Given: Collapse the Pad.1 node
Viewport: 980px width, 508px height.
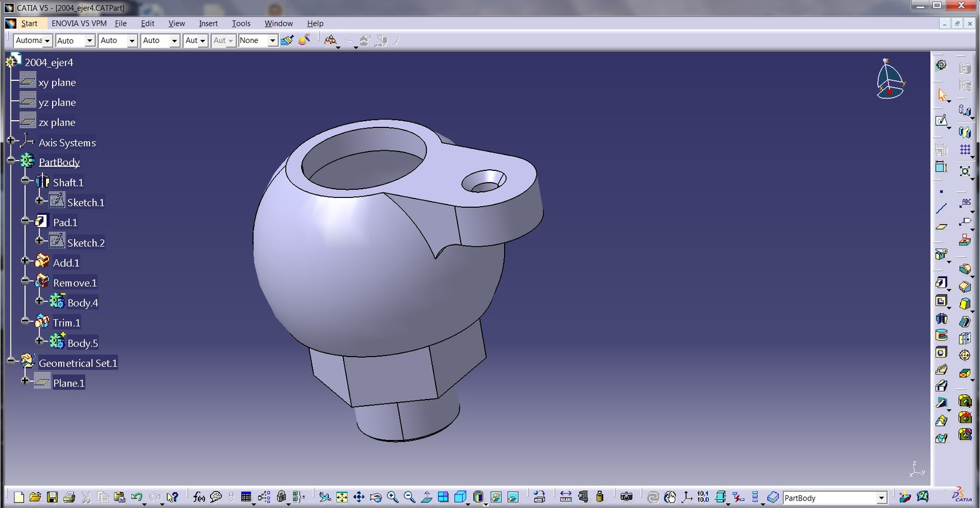Looking at the screenshot, I should tap(24, 220).
